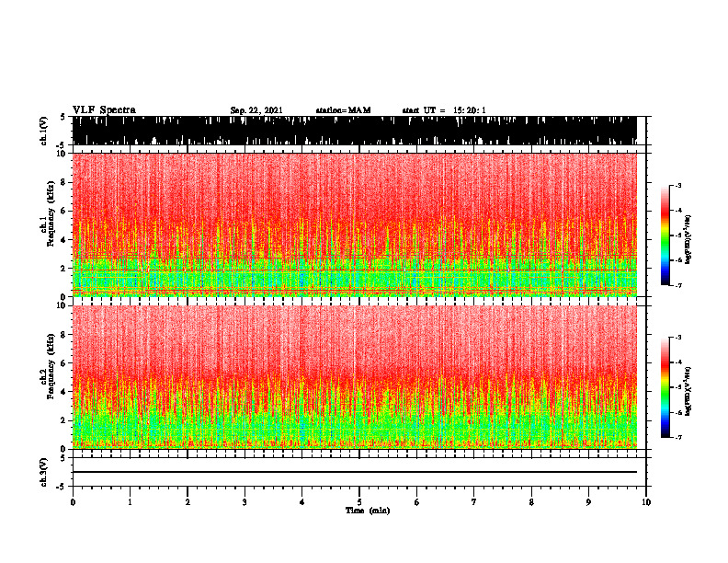The height and width of the screenshot is (563, 728).
Task: Click the "10" label on the time axis
Action: [x=646, y=502]
